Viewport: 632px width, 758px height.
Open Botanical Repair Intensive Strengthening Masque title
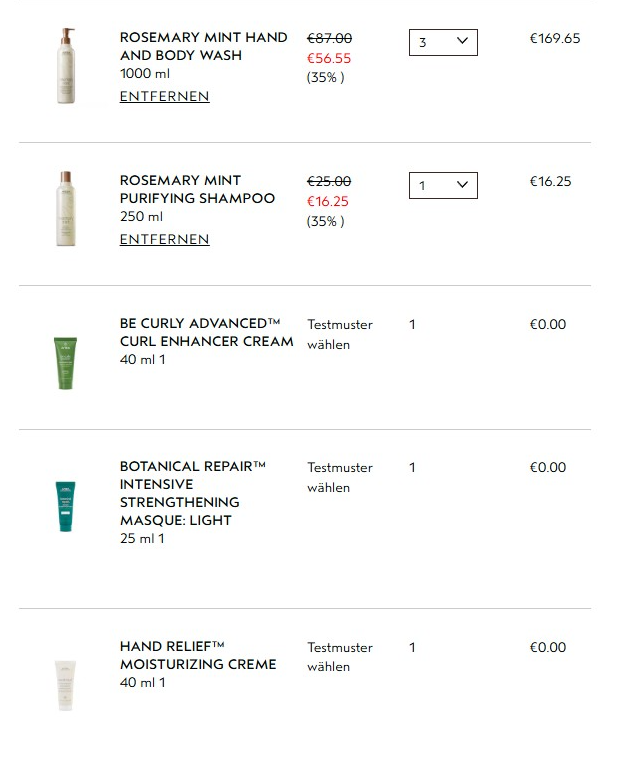point(190,493)
